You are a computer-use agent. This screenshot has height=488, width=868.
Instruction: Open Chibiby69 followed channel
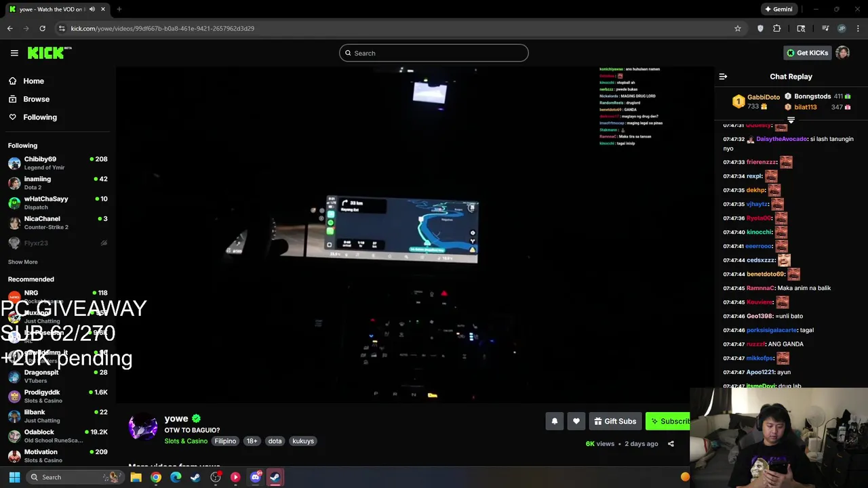58,163
